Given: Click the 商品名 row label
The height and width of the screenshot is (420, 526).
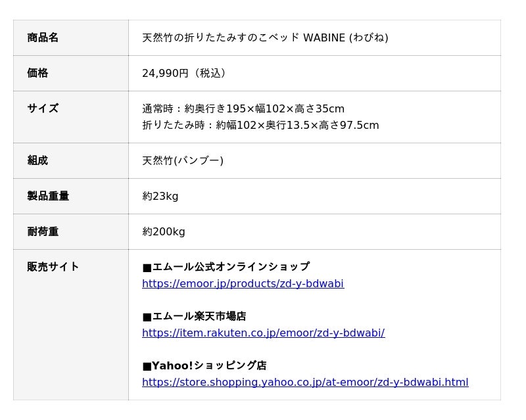Looking at the screenshot, I should coord(43,37).
